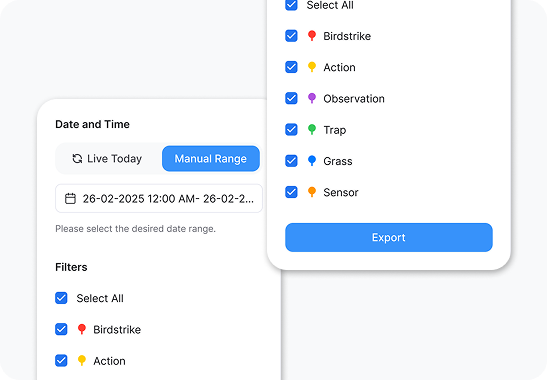Uncheck Select All under Filters
This screenshot has width=547, height=380.
(x=61, y=298)
